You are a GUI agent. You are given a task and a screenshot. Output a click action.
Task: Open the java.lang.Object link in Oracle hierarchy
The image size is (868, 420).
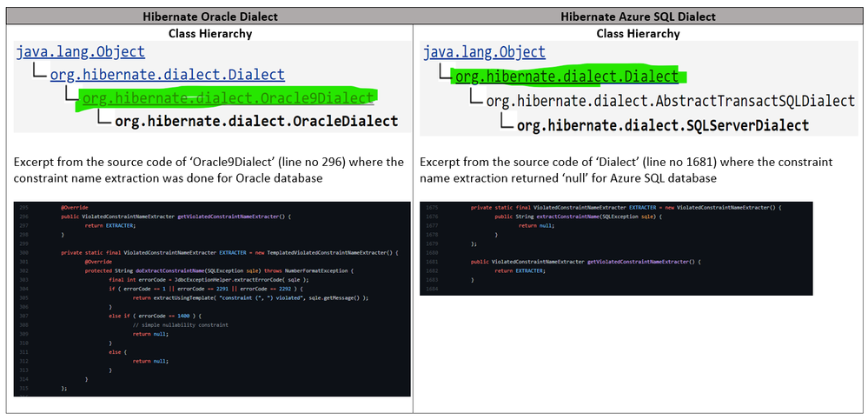[x=81, y=53]
